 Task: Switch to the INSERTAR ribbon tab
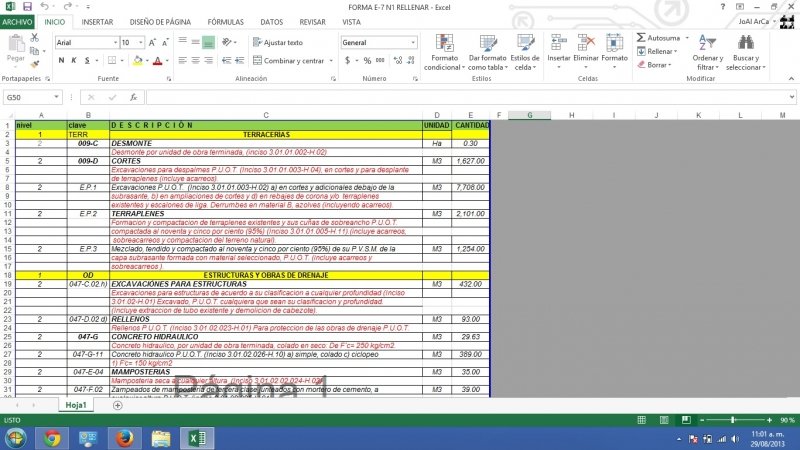[97, 21]
